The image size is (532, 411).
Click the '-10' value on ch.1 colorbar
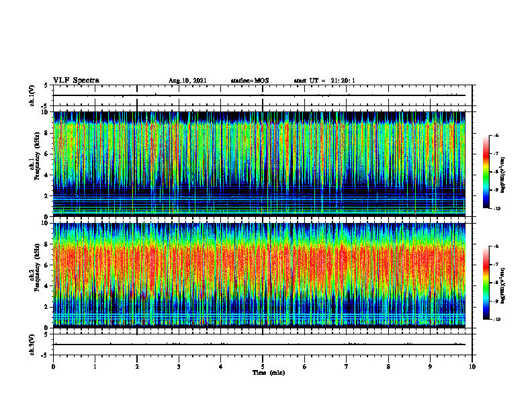coord(496,209)
